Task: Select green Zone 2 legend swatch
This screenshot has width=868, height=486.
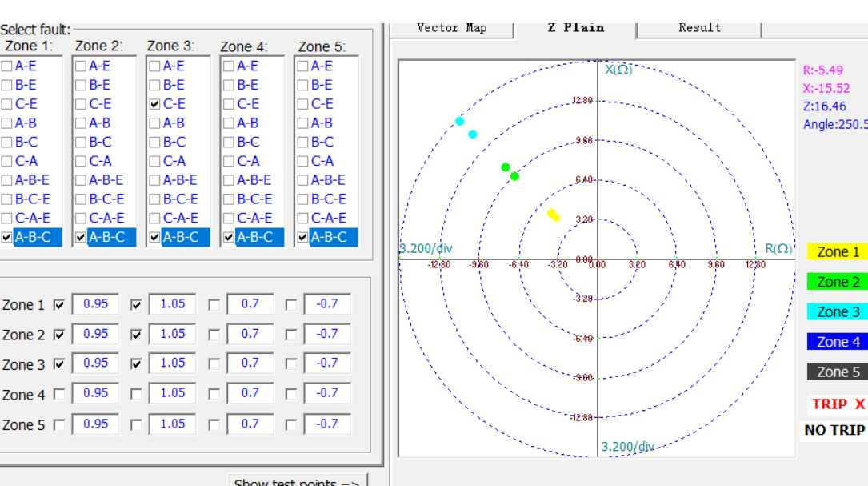Action: point(837,282)
